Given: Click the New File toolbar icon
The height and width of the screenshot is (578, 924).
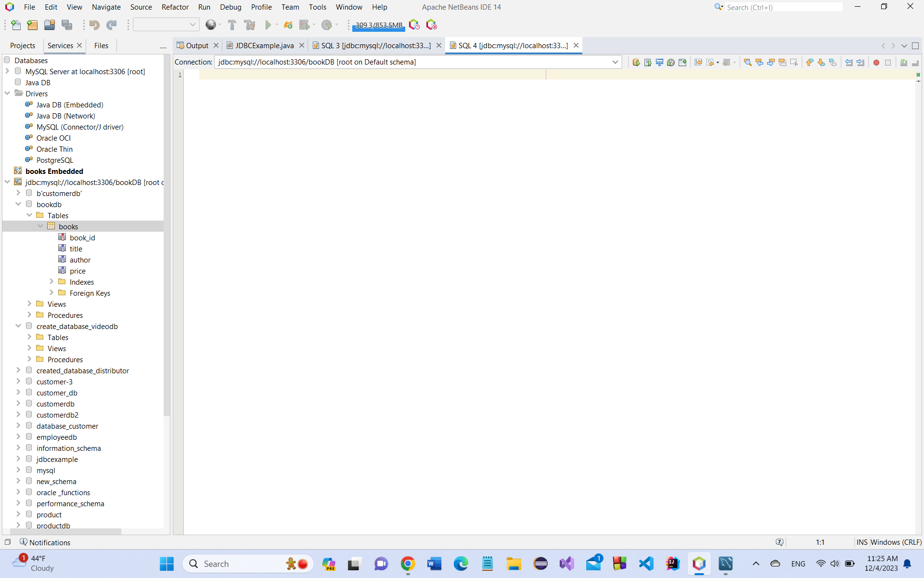Looking at the screenshot, I should coord(16,25).
